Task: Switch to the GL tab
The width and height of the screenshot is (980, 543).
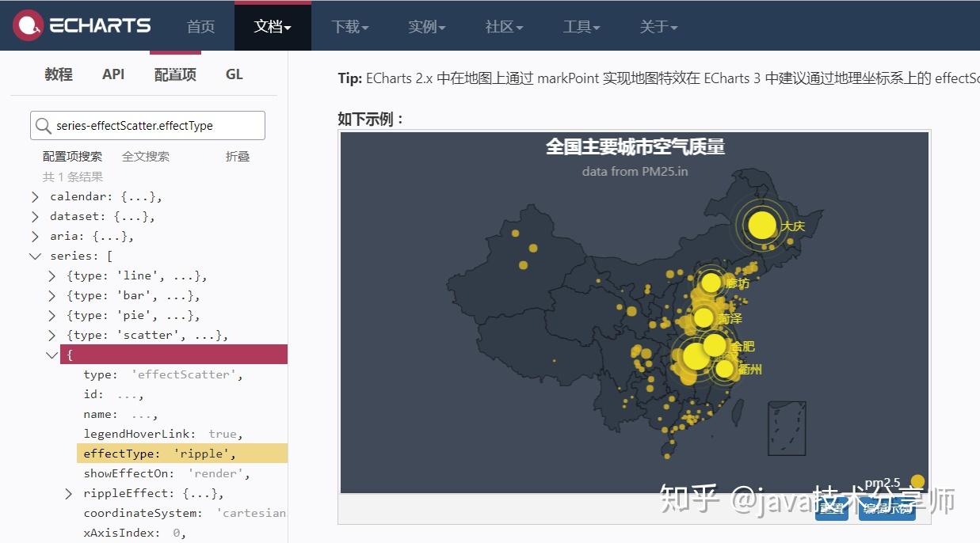Action: click(234, 74)
